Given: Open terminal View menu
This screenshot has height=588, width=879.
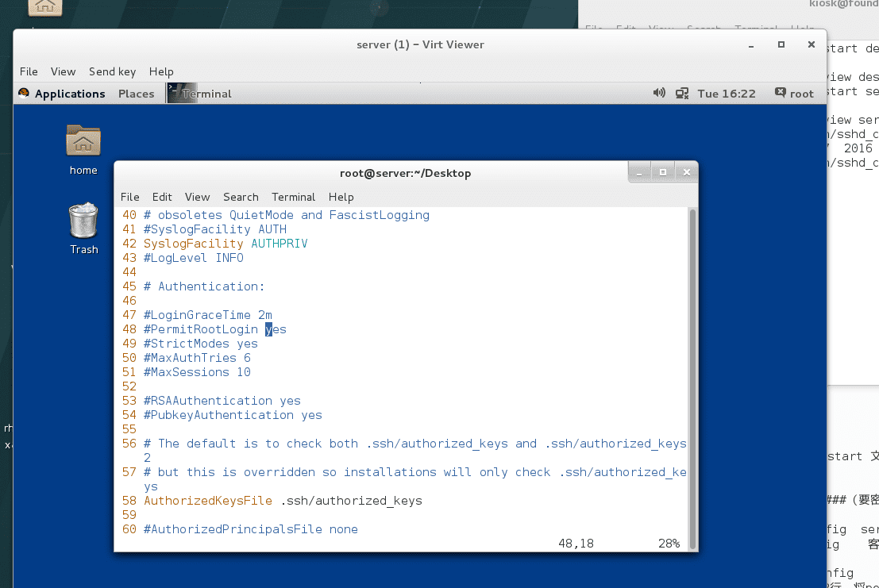Looking at the screenshot, I should [x=198, y=197].
